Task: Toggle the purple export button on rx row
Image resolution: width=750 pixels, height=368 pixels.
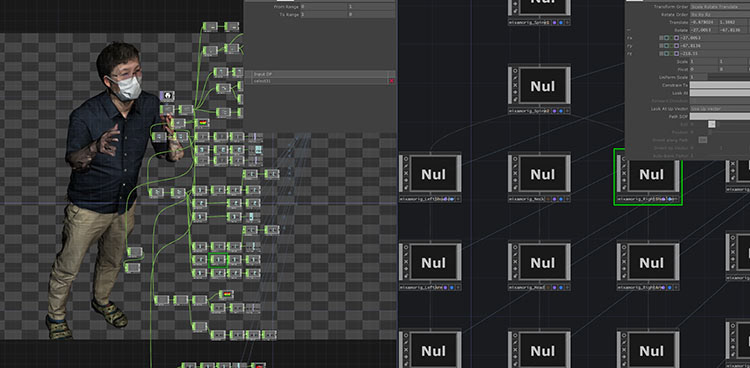Action: [x=676, y=38]
